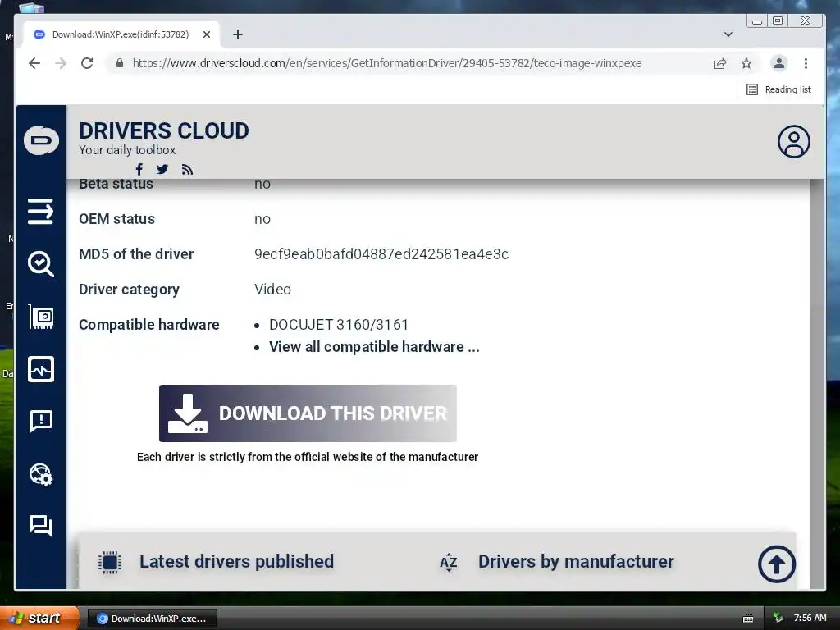Reload the current page

coord(87,63)
